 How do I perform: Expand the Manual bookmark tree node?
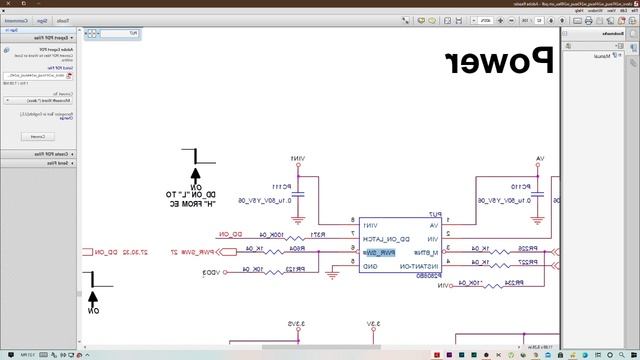coord(620,55)
